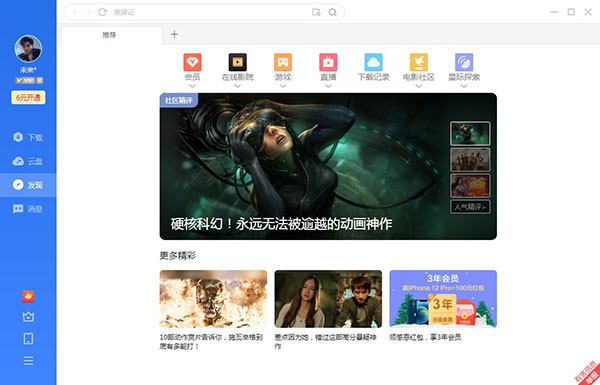600x385 pixels.
Task: Open the crown icon in sidebar
Action: (28, 317)
